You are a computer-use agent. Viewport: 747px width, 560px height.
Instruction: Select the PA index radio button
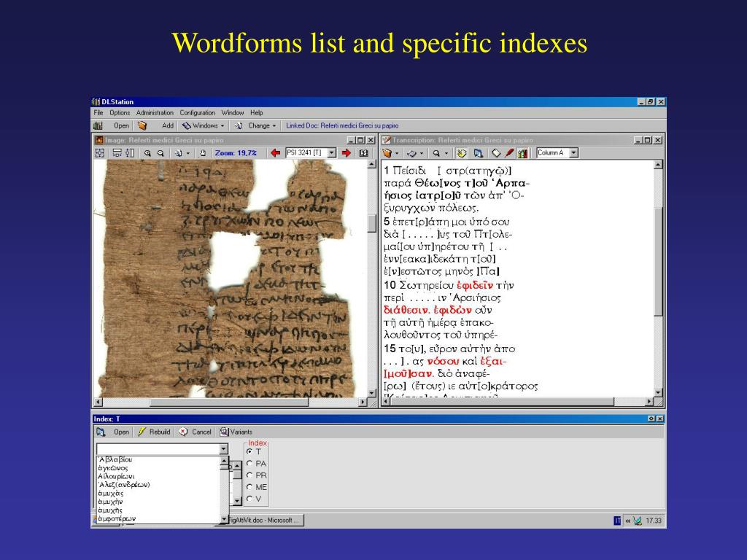tap(249, 463)
